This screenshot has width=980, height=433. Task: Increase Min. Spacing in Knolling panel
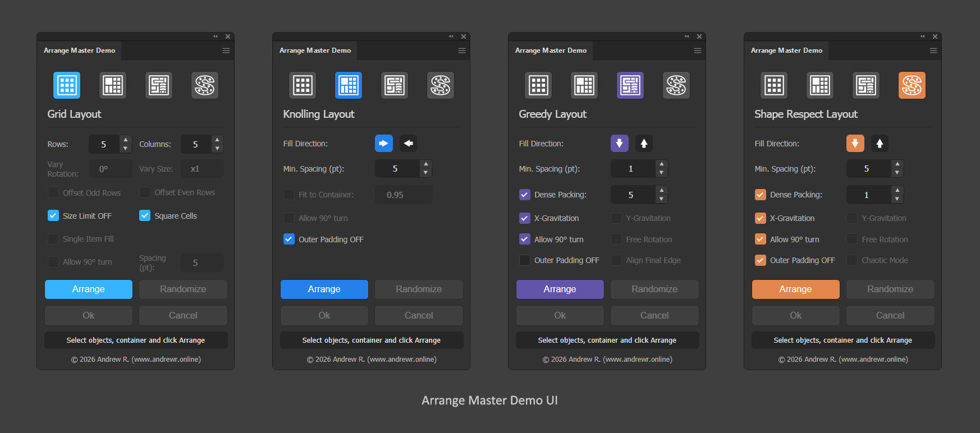pyautogui.click(x=426, y=164)
